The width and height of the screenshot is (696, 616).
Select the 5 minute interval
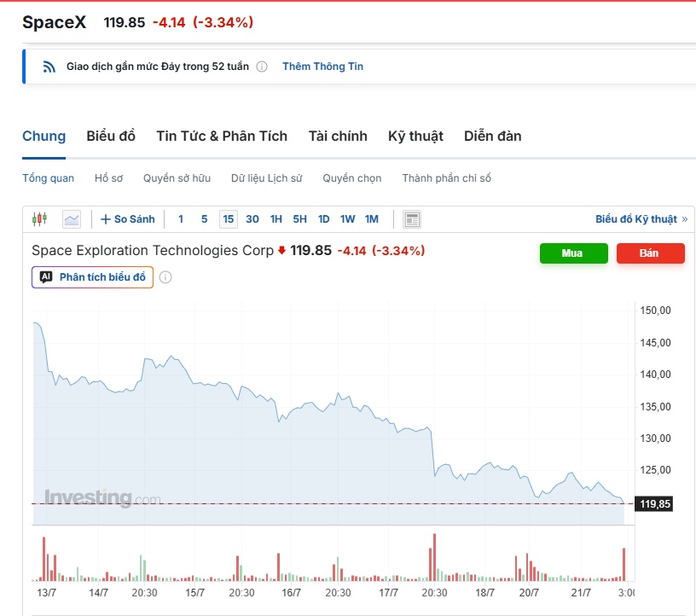click(x=204, y=219)
